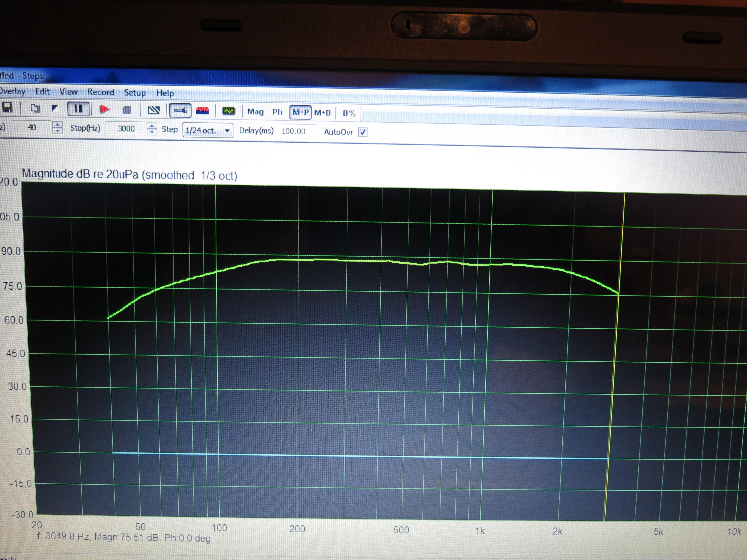Click the '1k' frequency axis label
This screenshot has width=747, height=560.
(x=480, y=531)
